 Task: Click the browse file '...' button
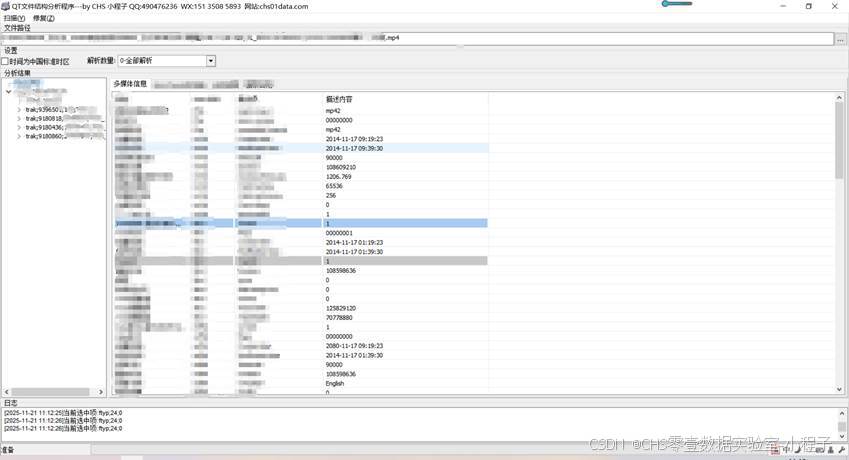[840, 39]
